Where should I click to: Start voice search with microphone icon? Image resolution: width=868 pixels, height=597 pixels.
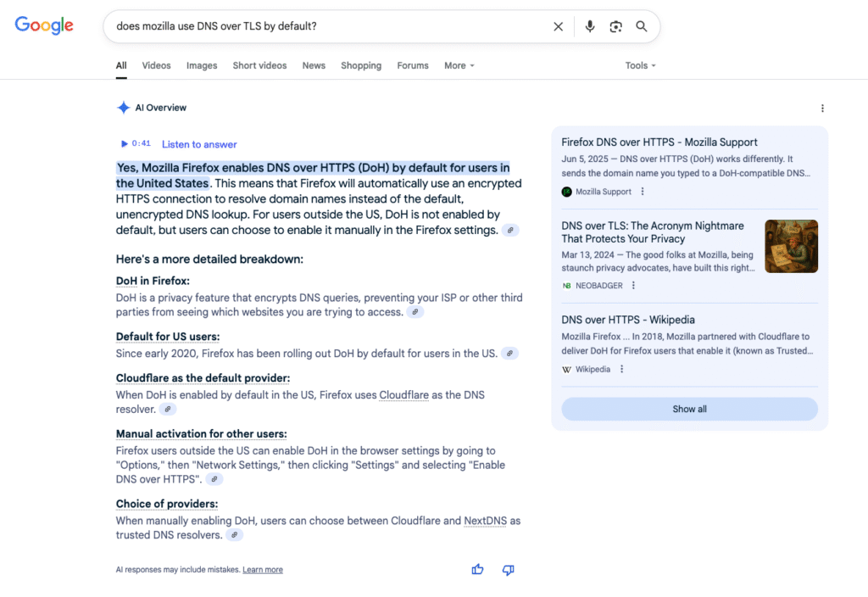(590, 26)
